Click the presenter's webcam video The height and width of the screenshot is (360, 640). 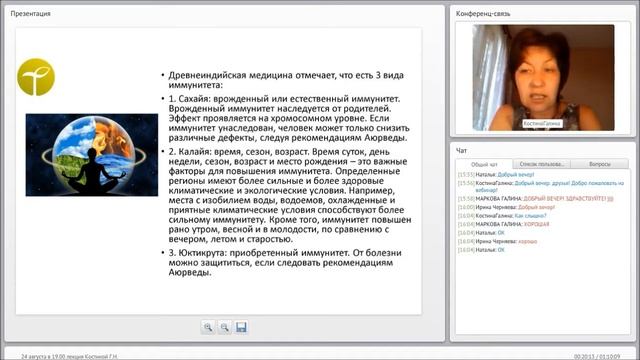click(x=543, y=78)
